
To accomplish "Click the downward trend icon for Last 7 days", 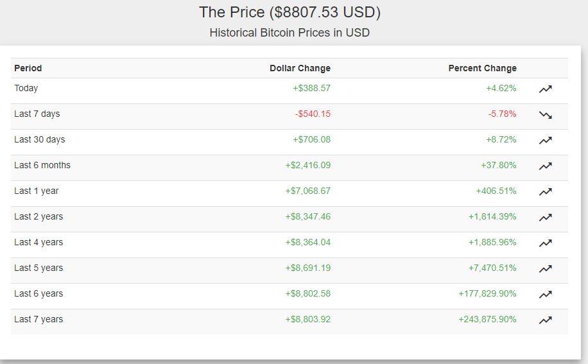I will point(545,115).
